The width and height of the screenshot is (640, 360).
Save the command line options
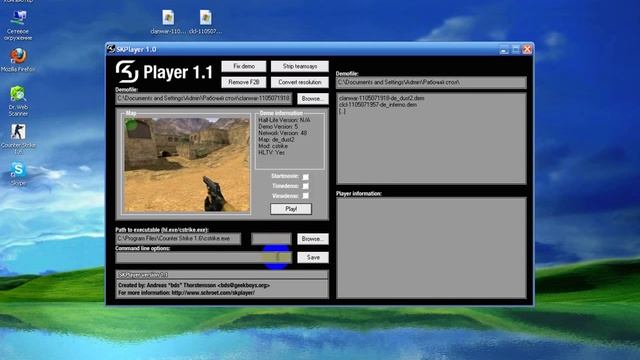coord(313,258)
